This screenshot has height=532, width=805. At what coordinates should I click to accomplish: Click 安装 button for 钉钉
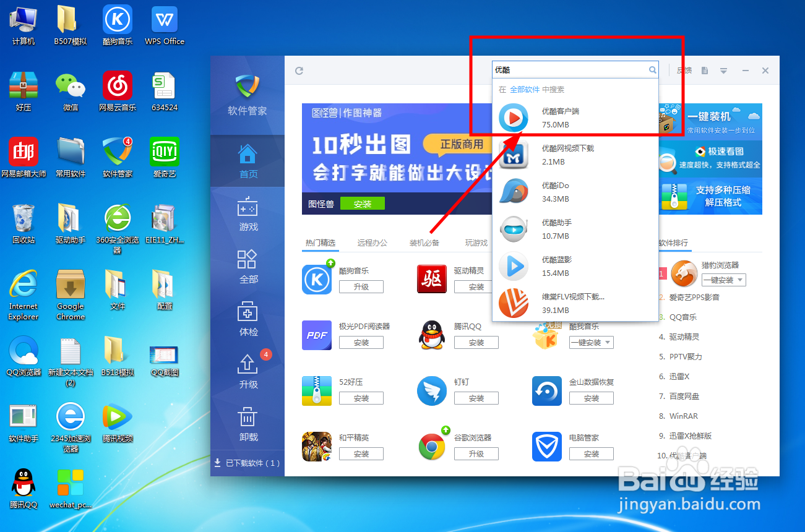tap(476, 398)
